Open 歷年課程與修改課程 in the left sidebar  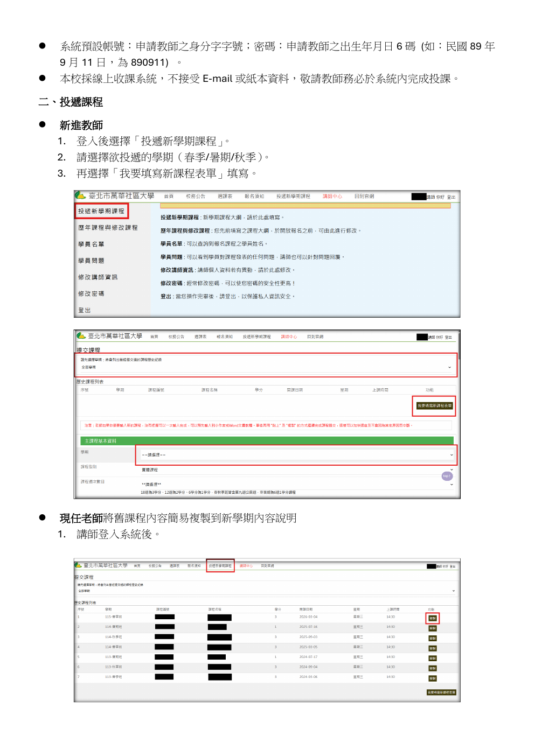coord(108,228)
